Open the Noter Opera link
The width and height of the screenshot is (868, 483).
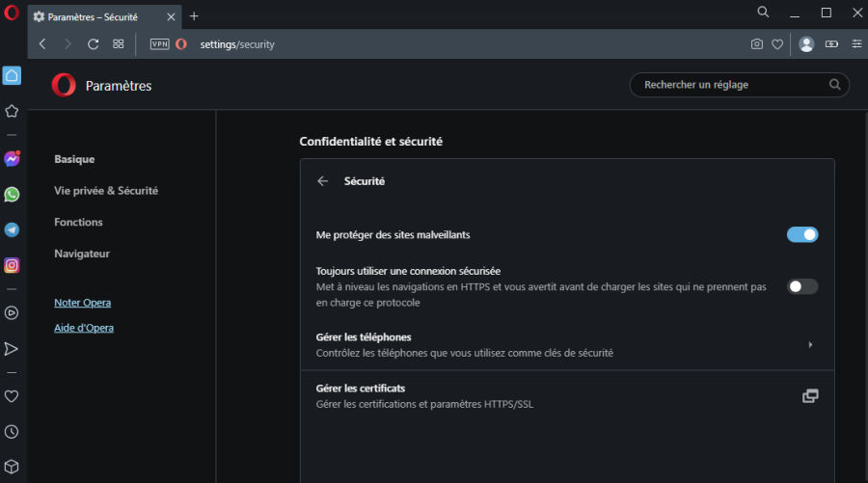tap(83, 303)
